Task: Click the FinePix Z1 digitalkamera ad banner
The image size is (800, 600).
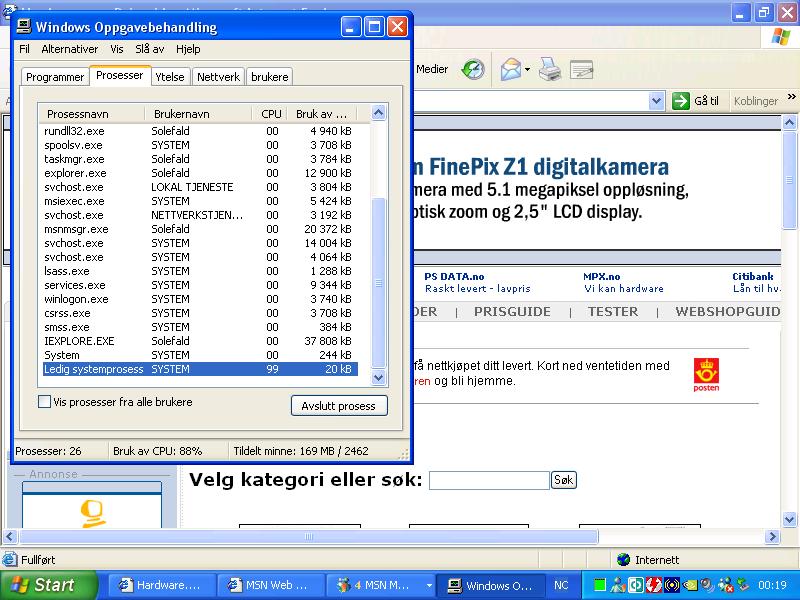Action: [597, 189]
